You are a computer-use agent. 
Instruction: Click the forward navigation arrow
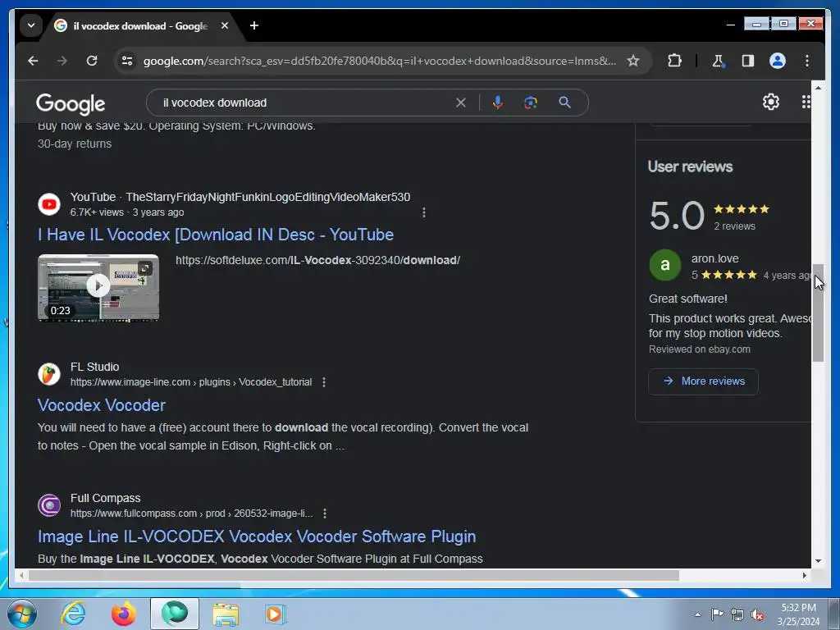click(x=62, y=61)
